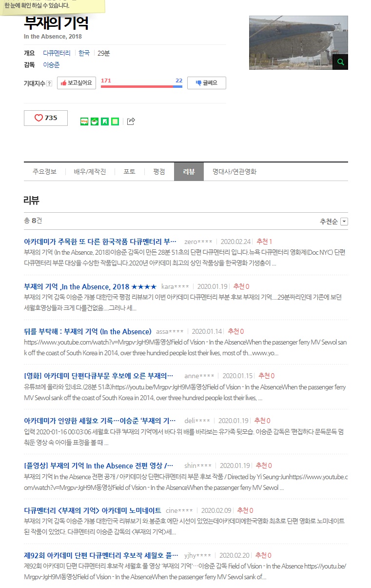Viewport: 371px width, 588px height.
Task: Click the 다큐멘터리 genre link
Action: [x=57, y=53]
